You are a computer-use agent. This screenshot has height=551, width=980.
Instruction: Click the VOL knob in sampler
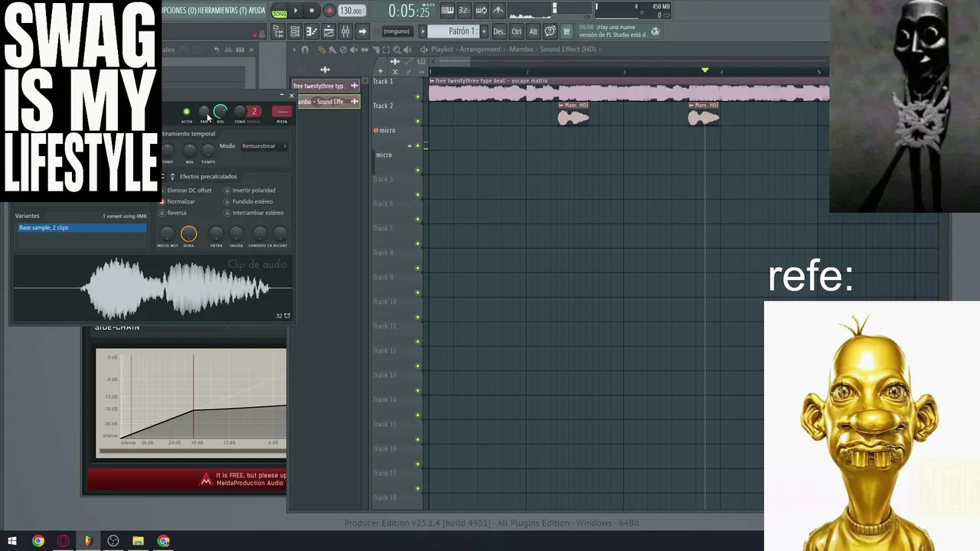click(x=220, y=112)
